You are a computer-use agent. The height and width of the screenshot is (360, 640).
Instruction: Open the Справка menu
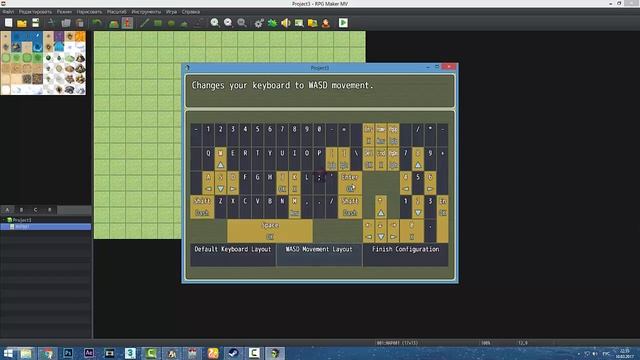point(191,12)
